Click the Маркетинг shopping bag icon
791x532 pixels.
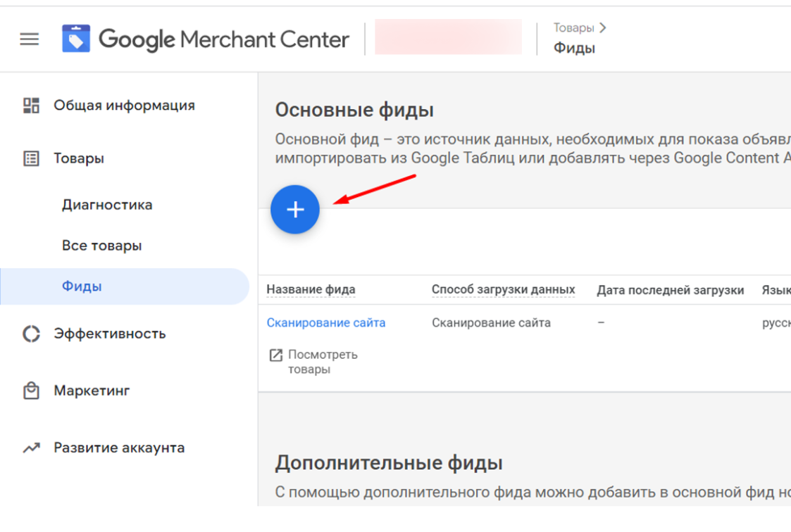pyautogui.click(x=31, y=391)
